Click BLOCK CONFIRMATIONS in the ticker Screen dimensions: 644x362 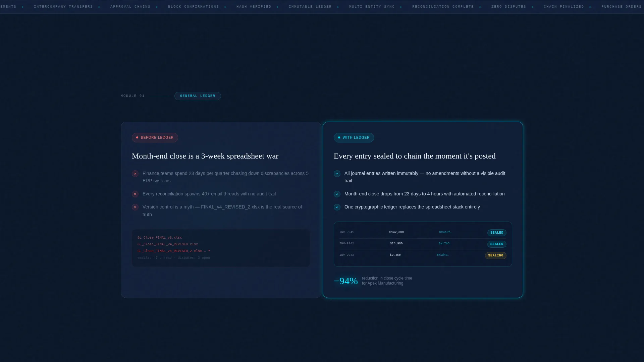coord(194,7)
